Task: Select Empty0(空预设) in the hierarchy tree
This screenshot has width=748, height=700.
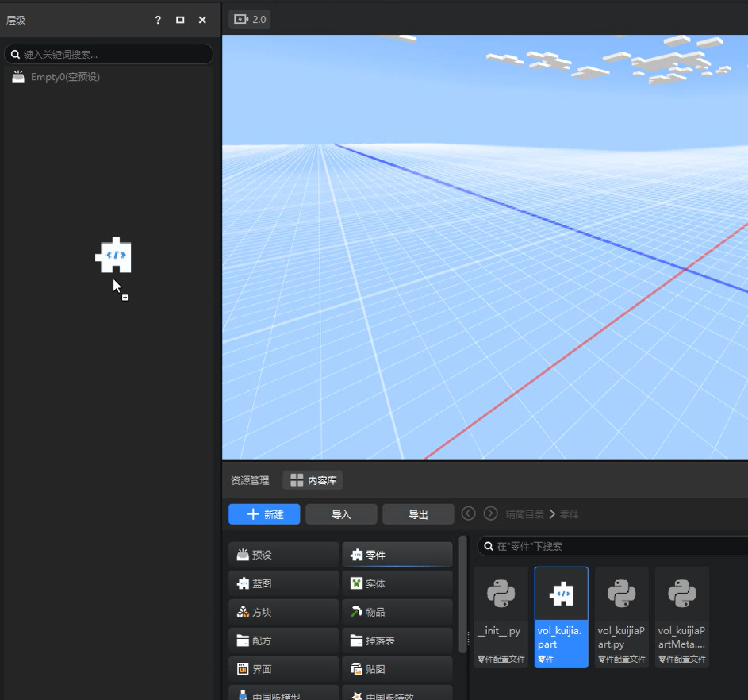Action: tap(64, 77)
